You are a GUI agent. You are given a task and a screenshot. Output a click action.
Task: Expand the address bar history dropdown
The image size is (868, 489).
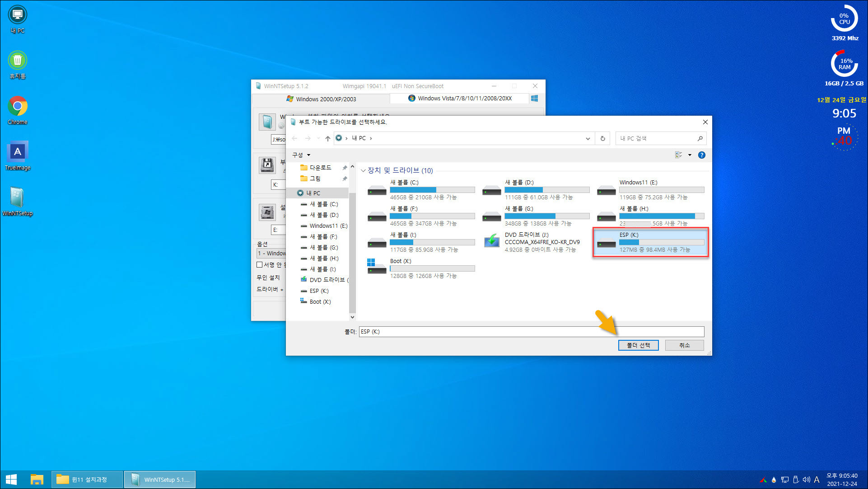(x=588, y=138)
